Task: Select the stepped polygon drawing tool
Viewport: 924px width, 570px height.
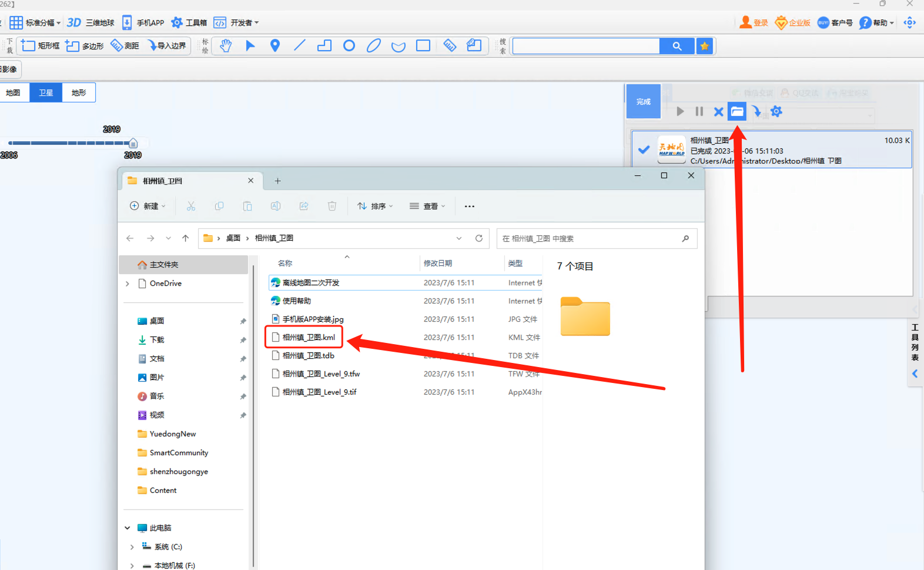Action: pos(324,45)
